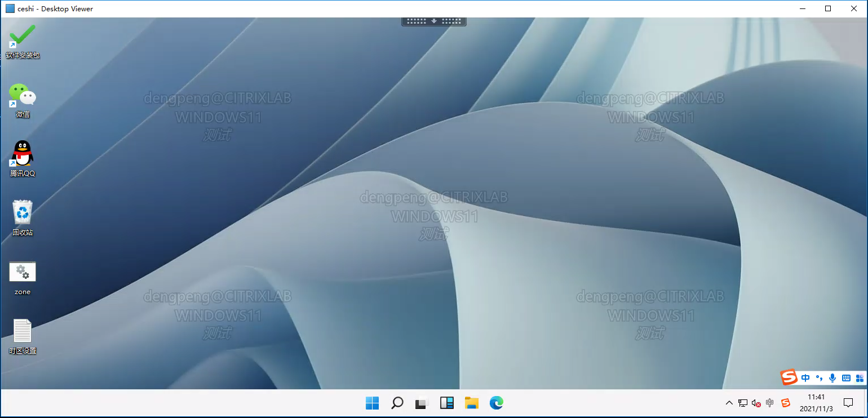Open the Widgets panel on taskbar
868x418 pixels.
(447, 403)
